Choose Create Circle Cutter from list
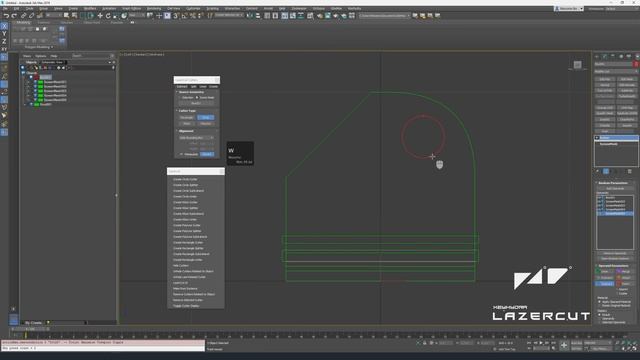The image size is (640, 360). point(185,180)
